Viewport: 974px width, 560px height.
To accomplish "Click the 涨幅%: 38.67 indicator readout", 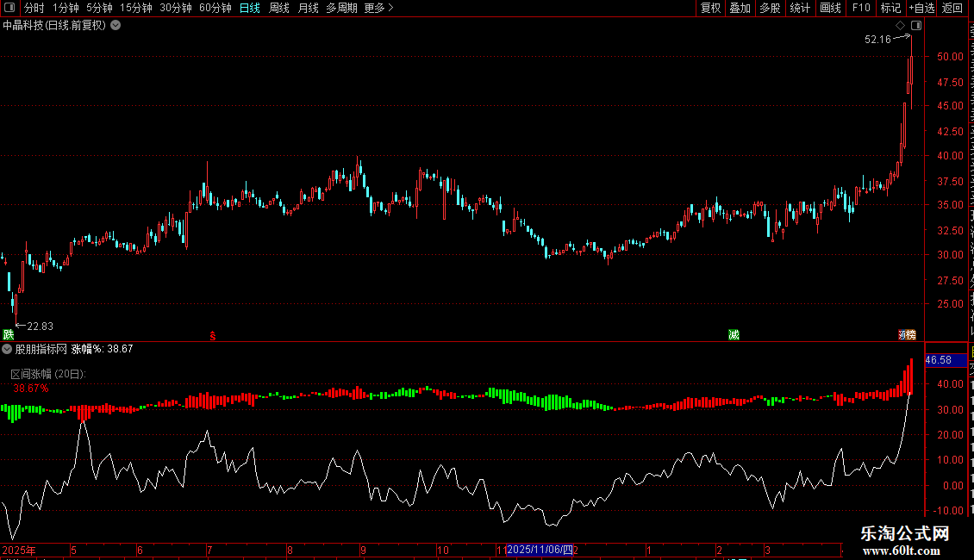I will pos(102,349).
